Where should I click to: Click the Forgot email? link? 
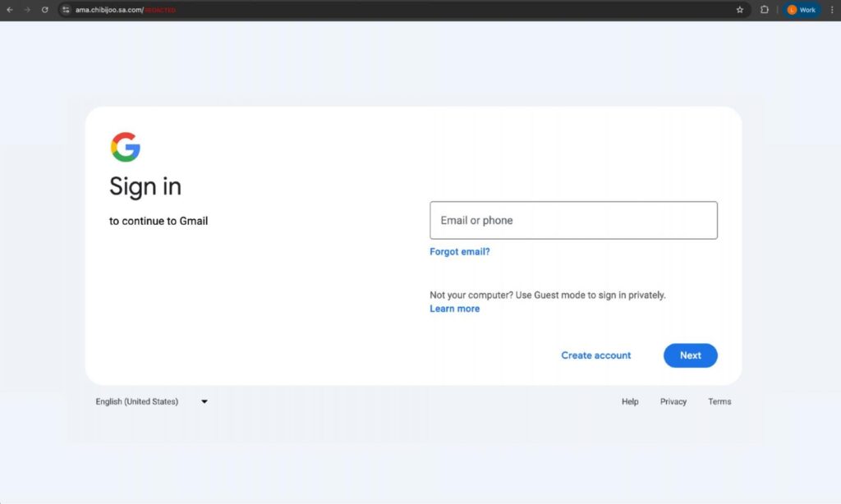pyautogui.click(x=460, y=252)
